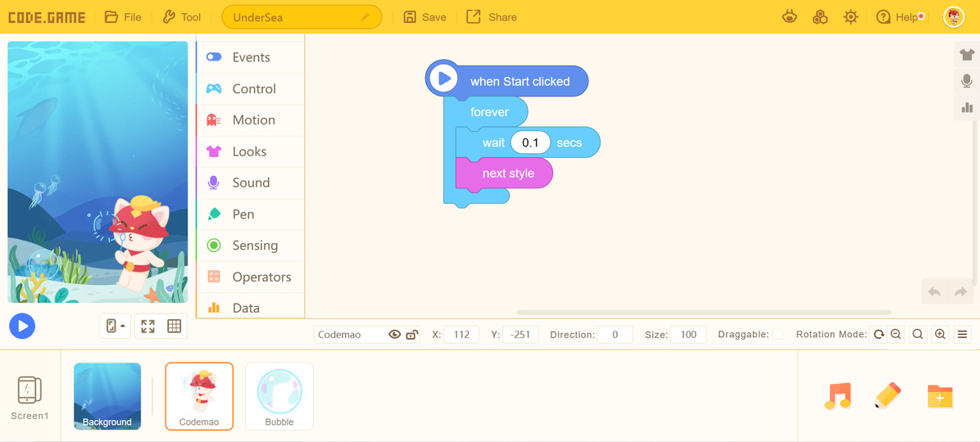Click the 'next style' block

[x=505, y=173]
